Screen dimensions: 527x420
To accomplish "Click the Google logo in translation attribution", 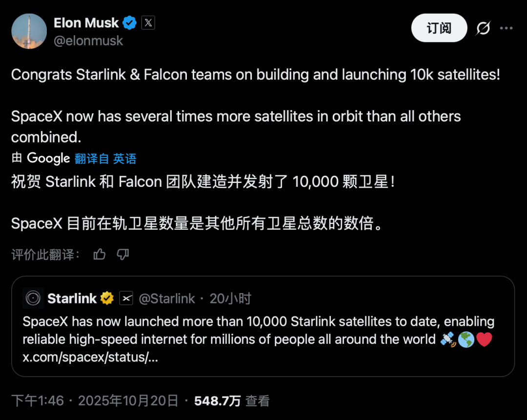I will 48,158.
